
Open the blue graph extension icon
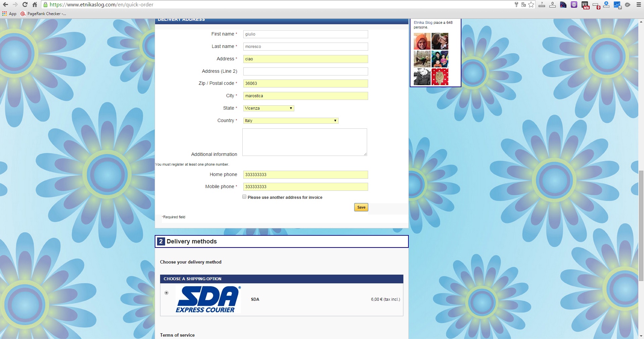617,5
